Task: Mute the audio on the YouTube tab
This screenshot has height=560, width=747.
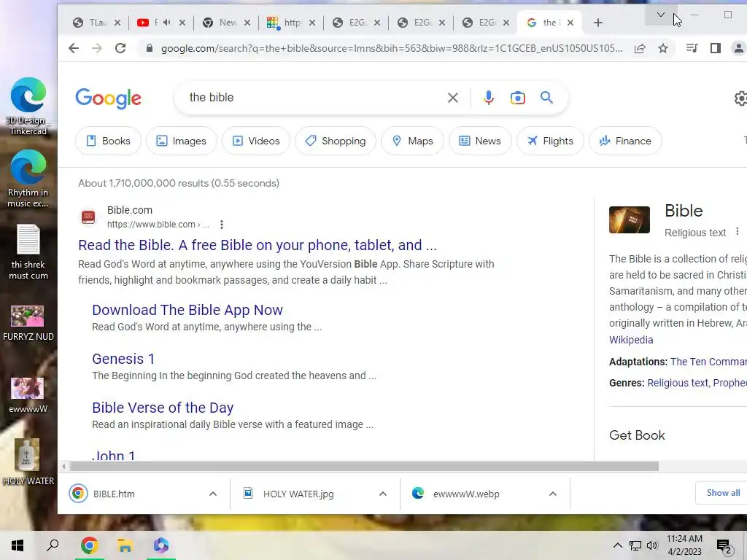Action: (x=167, y=23)
